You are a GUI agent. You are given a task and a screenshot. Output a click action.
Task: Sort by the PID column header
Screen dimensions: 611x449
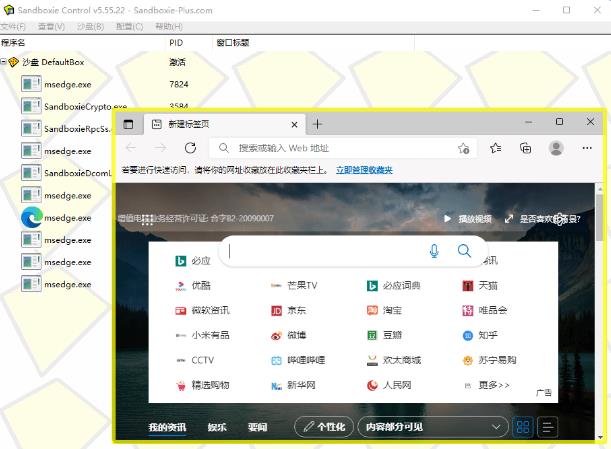[x=176, y=42]
